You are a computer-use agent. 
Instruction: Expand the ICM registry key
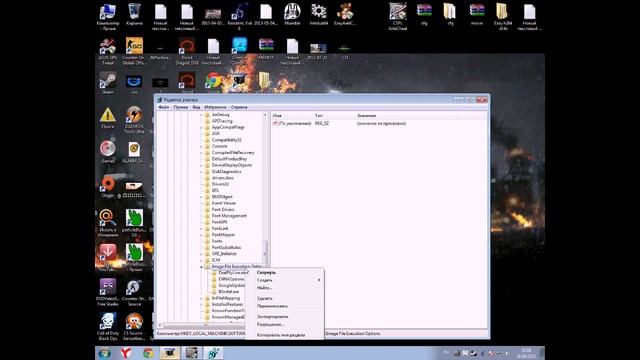tap(202, 260)
